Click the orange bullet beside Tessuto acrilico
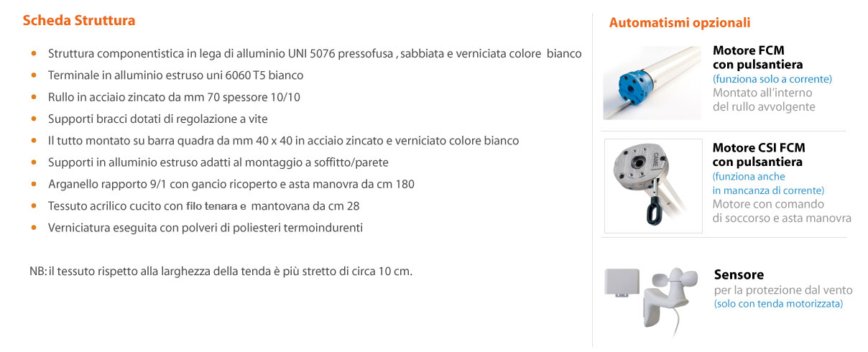Viewport: 868px width, 352px height. (x=34, y=205)
